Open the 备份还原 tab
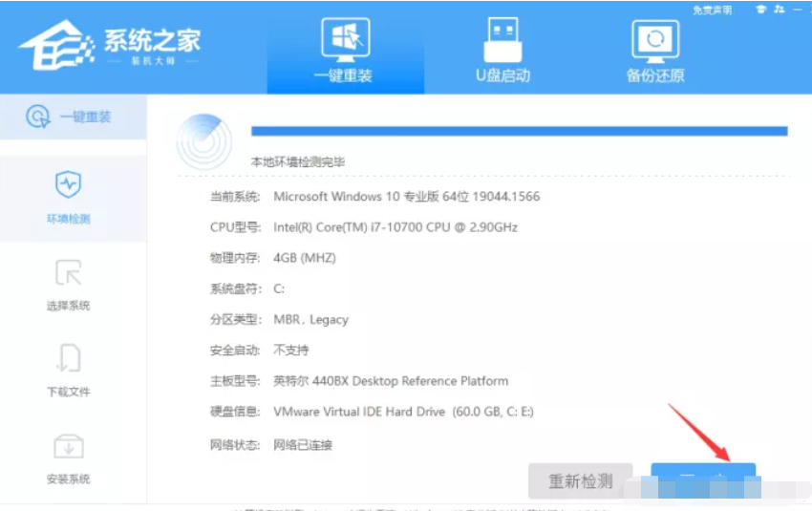 coord(655,51)
